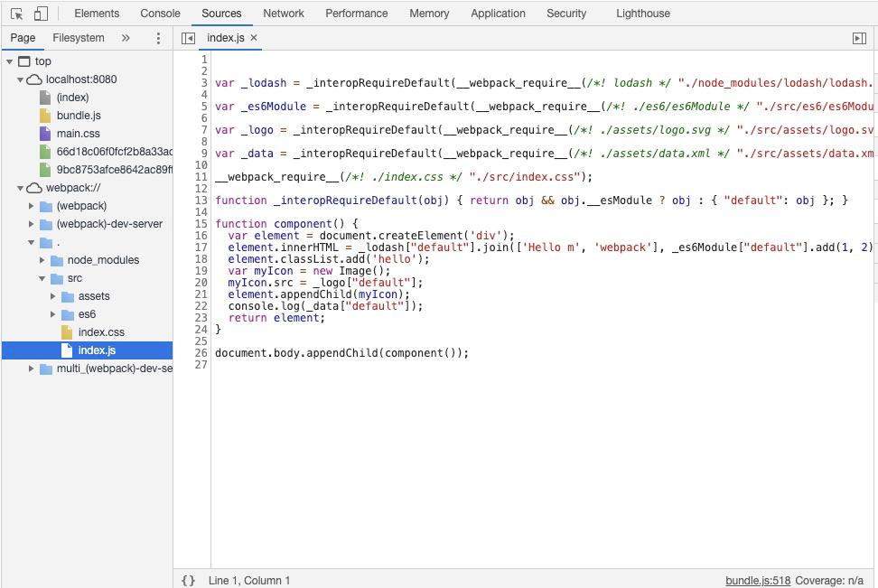The image size is (878, 588).
Task: Expand the assets folder arrow
Action: [52, 296]
